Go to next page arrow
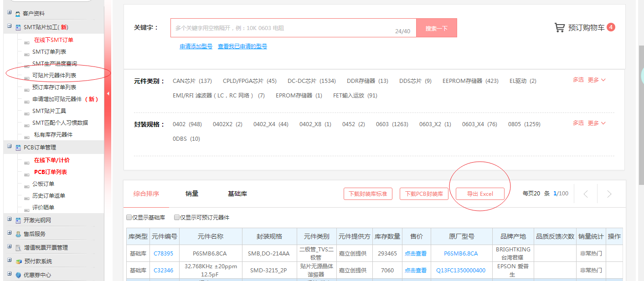The height and width of the screenshot is (281, 644). (x=609, y=194)
